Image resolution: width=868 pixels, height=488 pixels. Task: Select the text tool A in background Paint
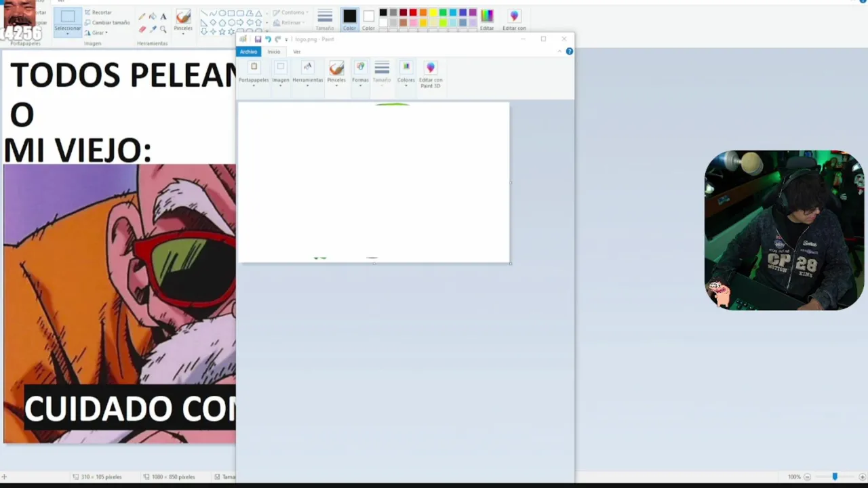click(163, 16)
